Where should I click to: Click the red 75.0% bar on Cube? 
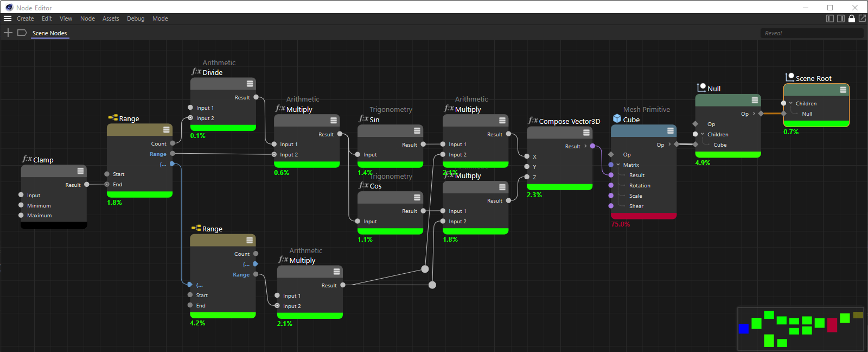(x=643, y=216)
